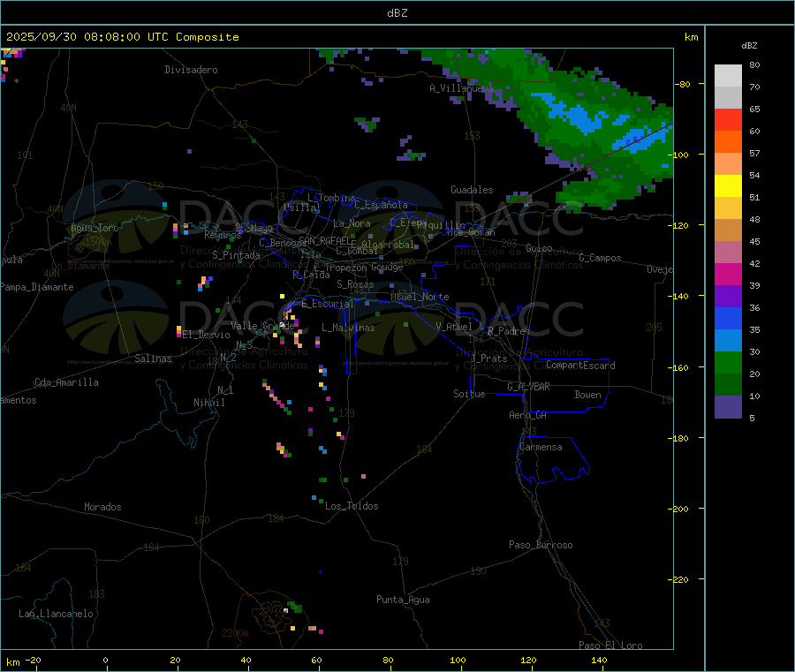Click the Guadales location label
The image size is (795, 672).
pyautogui.click(x=472, y=190)
